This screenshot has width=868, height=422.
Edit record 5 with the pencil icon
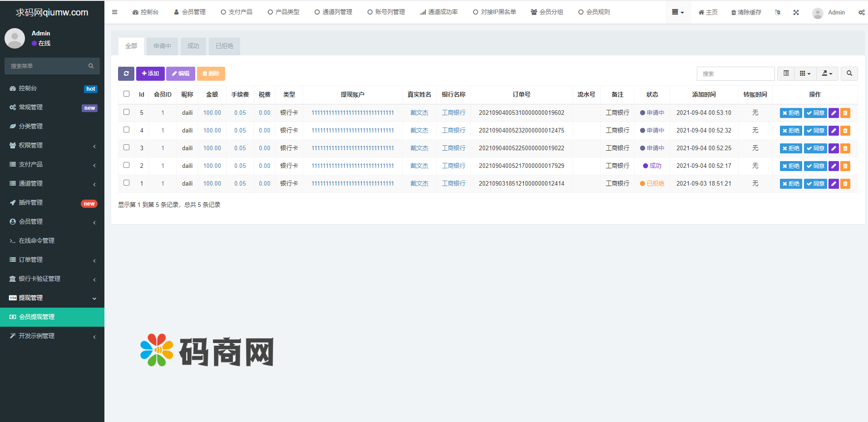click(833, 113)
